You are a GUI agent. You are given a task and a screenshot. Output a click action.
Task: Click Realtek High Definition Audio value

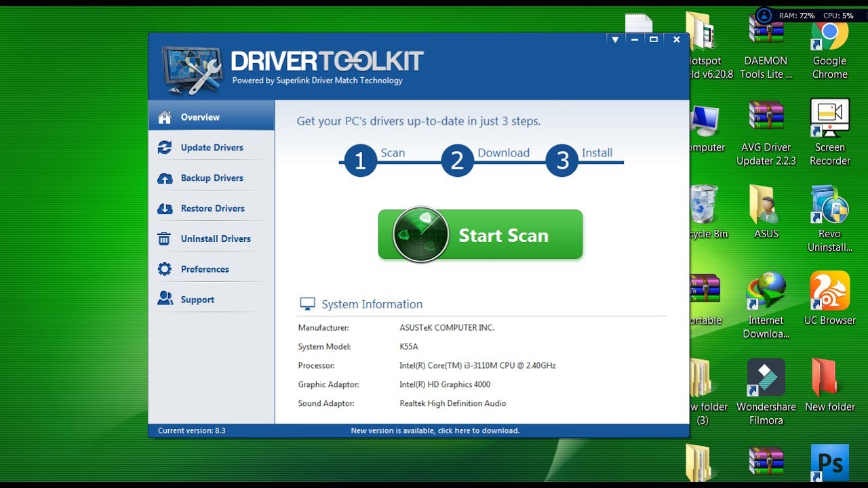coord(453,403)
